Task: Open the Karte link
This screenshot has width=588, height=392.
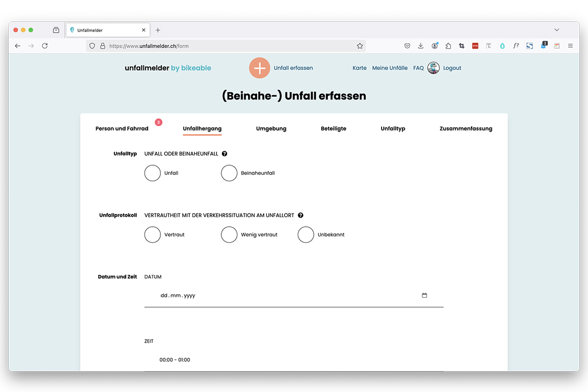Action: pyautogui.click(x=359, y=68)
